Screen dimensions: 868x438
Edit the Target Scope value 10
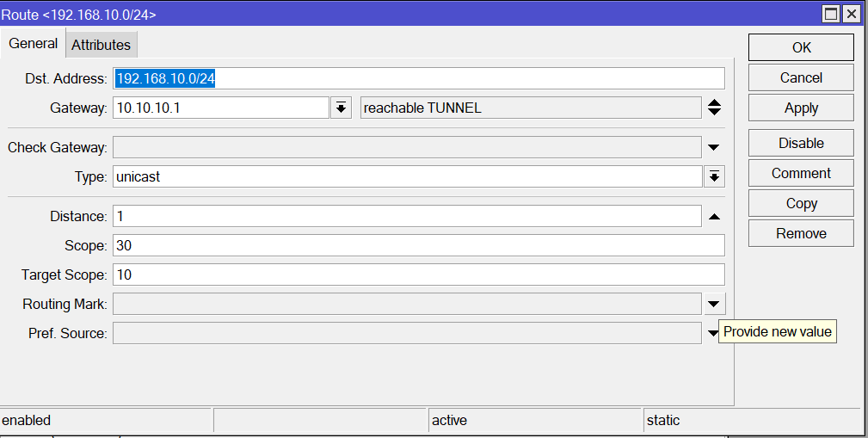[x=418, y=275]
